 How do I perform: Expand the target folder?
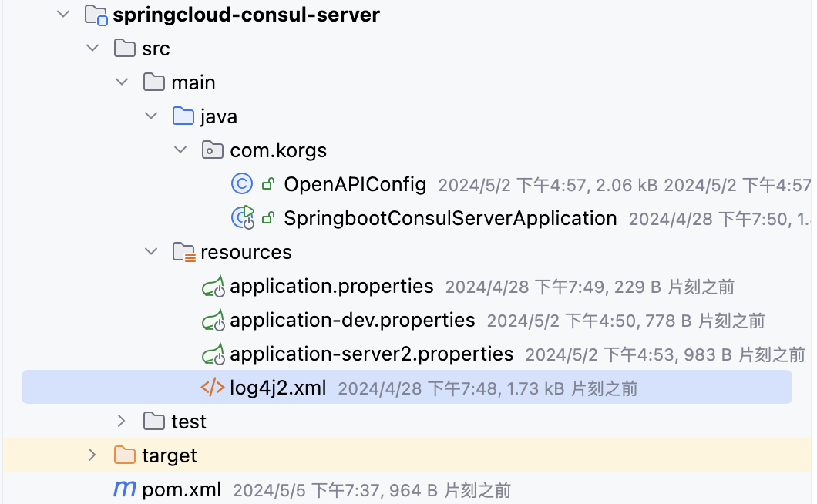pyautogui.click(x=92, y=455)
